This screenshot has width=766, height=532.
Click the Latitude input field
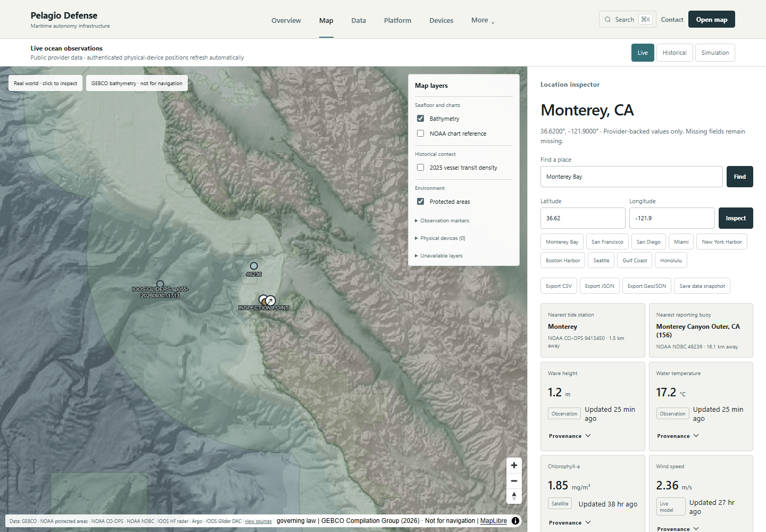click(x=583, y=218)
